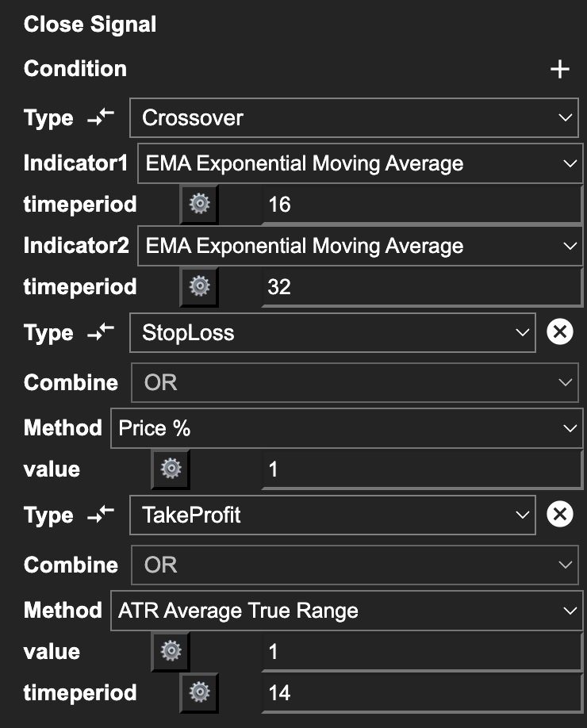Open the Crossover type dropdown
587x728 pixels.
[354, 118]
